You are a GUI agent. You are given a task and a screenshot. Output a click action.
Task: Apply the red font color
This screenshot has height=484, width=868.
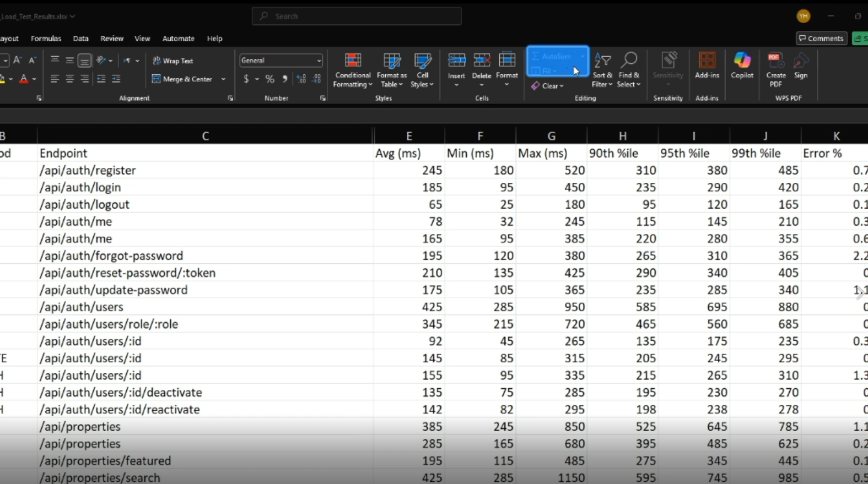(24, 79)
